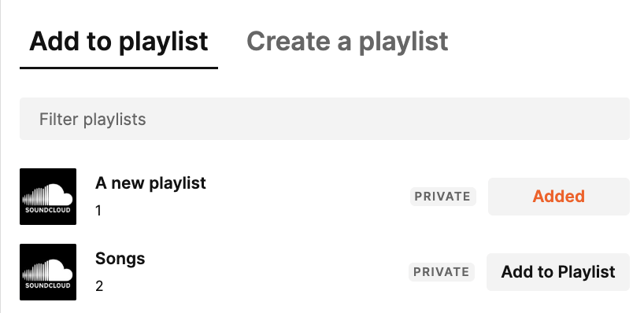Open the Songs playlist title link
This screenshot has height=313, width=644.
pyautogui.click(x=120, y=259)
